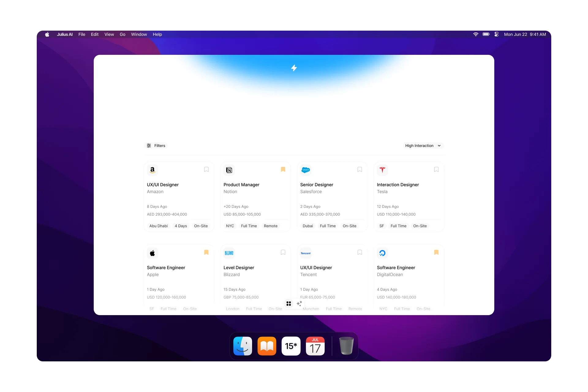This screenshot has height=392, width=588.
Task: Open the View menu
Action: [109, 34]
